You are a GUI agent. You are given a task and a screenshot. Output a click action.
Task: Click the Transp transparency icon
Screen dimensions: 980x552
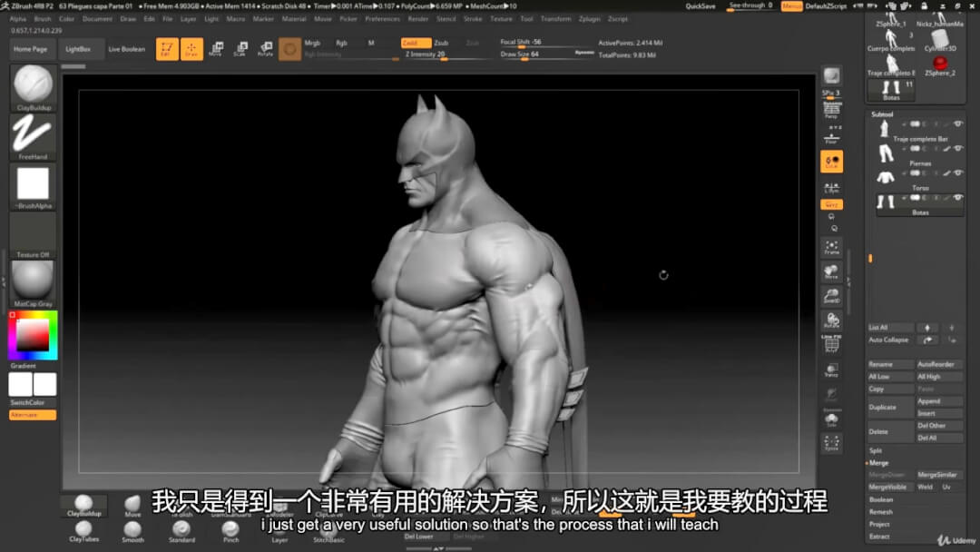pyautogui.click(x=831, y=370)
